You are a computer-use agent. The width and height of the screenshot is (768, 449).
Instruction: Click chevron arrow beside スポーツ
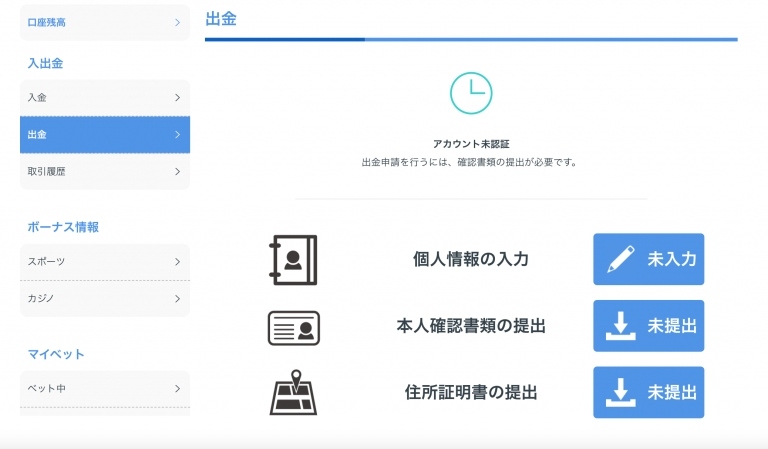click(177, 262)
